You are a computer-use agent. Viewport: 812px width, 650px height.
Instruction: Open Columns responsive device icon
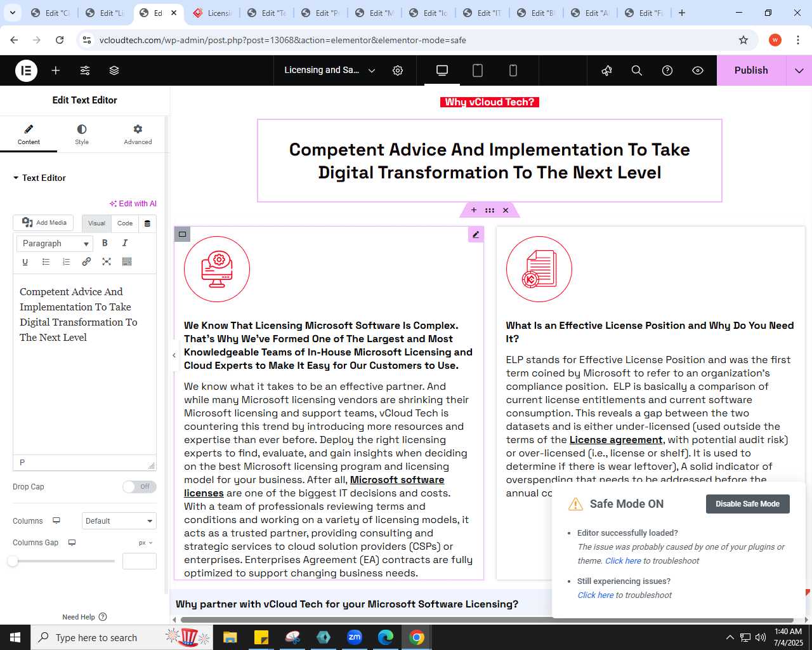point(56,521)
